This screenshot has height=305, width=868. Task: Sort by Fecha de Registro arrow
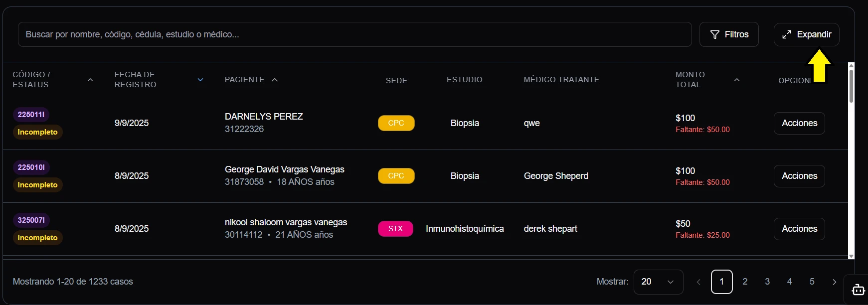[x=200, y=80]
